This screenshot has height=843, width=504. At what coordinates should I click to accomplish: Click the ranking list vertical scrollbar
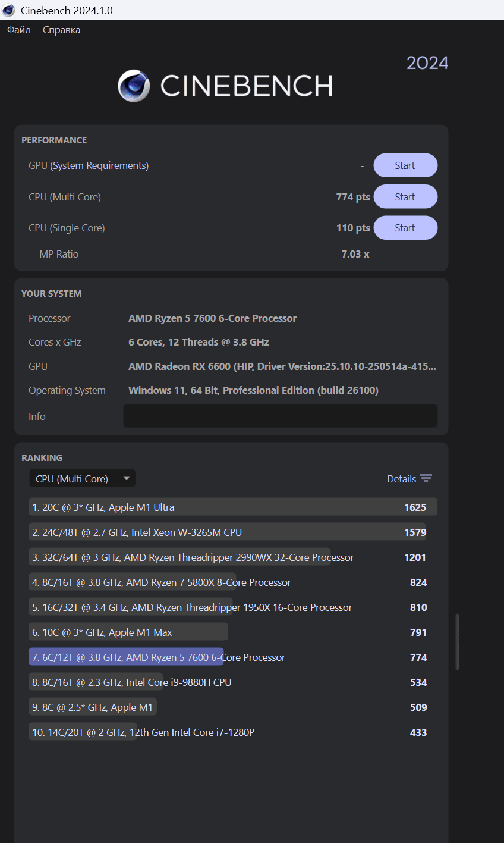[457, 642]
